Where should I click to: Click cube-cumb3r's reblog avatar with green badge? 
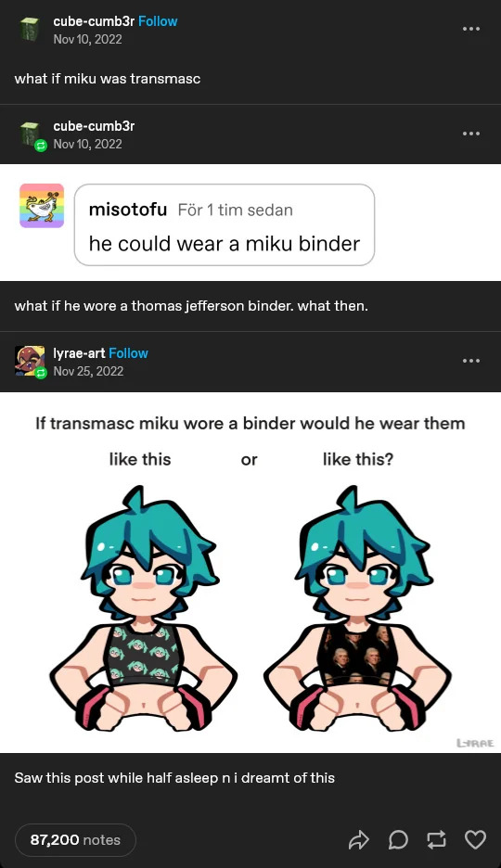click(x=32, y=135)
